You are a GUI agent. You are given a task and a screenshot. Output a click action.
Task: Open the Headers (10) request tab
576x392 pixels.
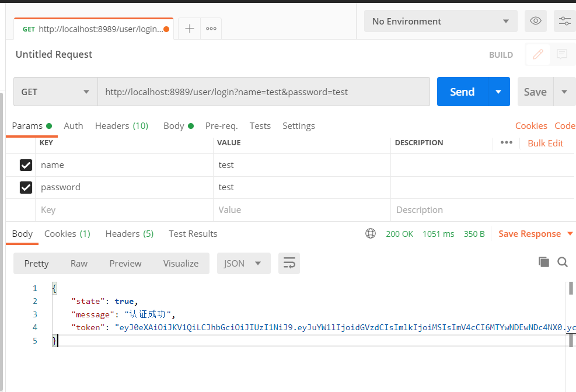click(121, 126)
